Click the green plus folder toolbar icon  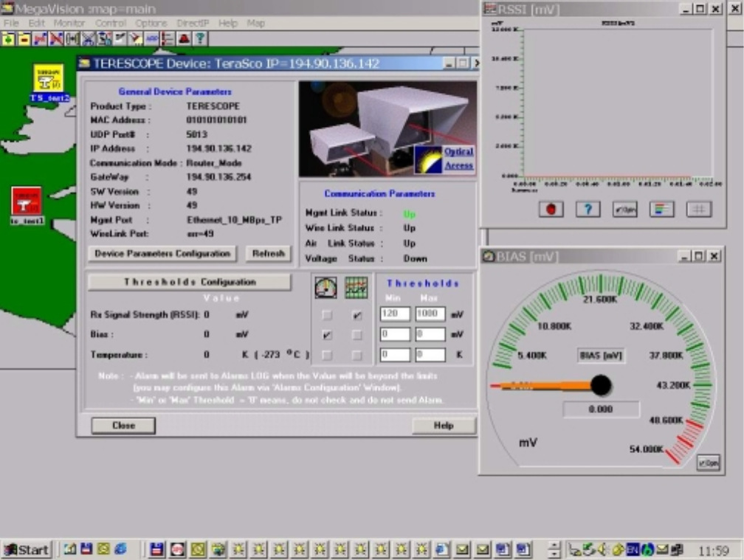pos(8,38)
